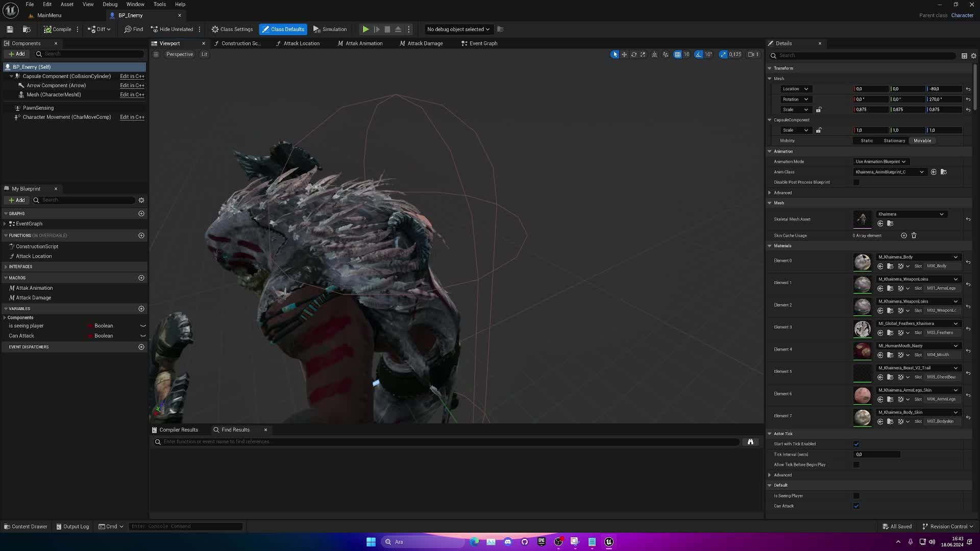Uncheck Can Attack default
Viewport: 980px width, 551px height.
coord(856,506)
